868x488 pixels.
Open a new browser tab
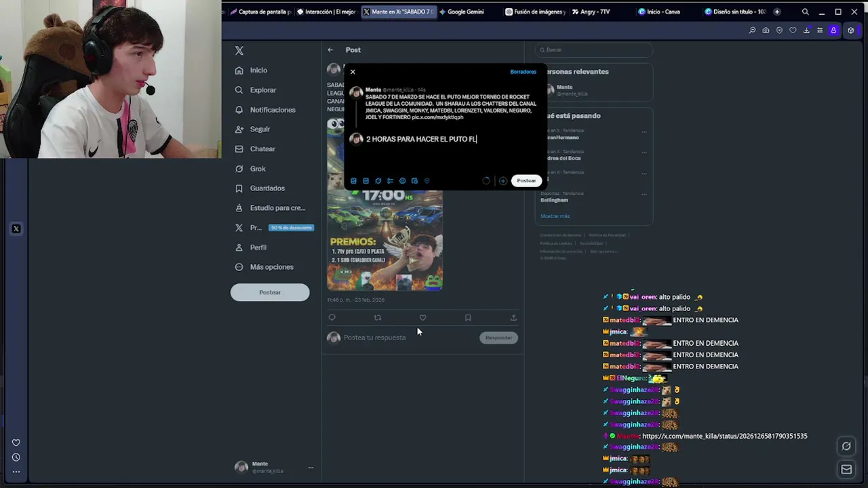point(776,12)
